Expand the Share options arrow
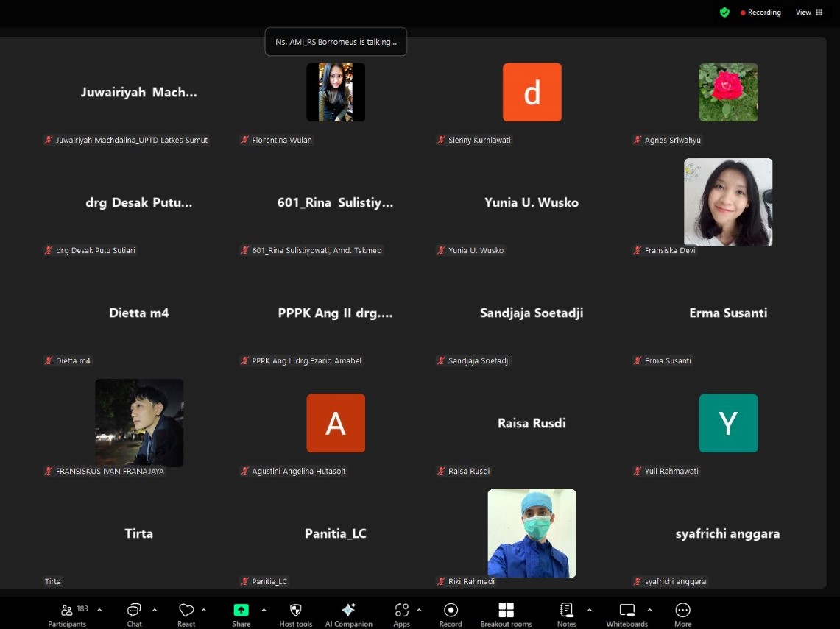 264,610
